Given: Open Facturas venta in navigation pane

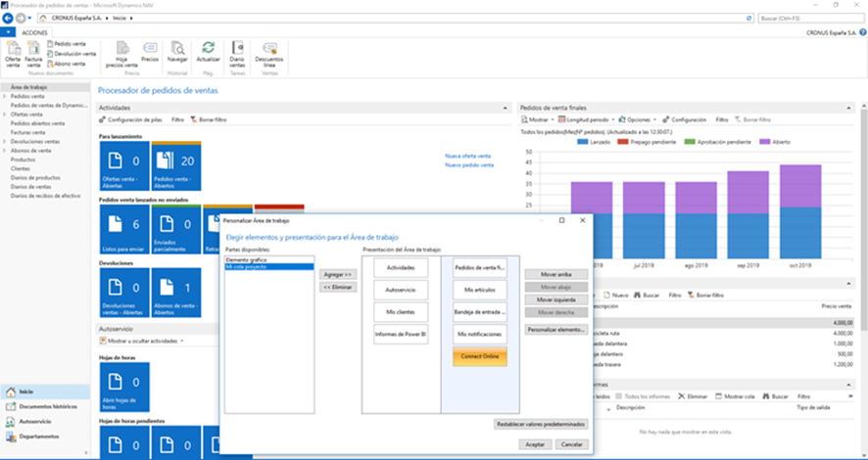Looking at the screenshot, I should tap(28, 133).
